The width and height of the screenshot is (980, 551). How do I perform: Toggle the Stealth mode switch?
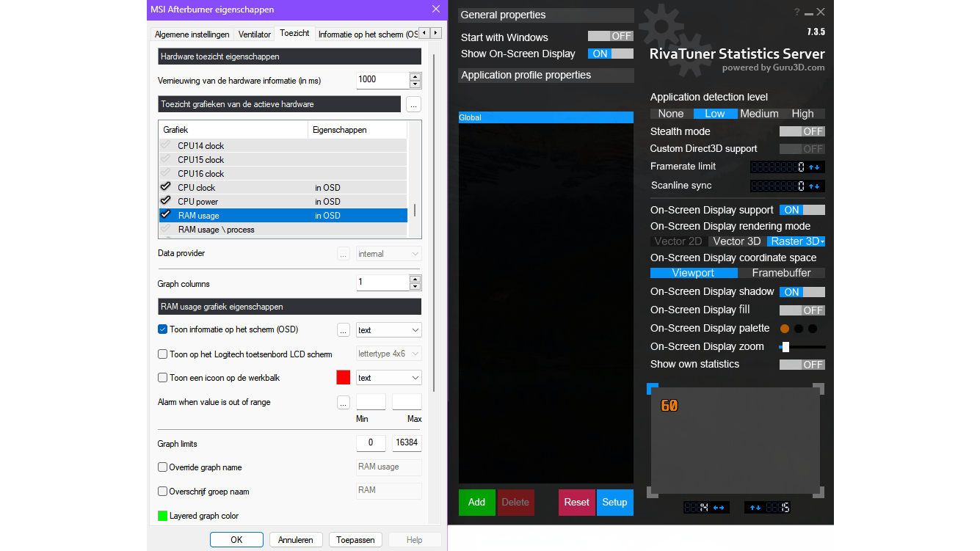tap(802, 131)
